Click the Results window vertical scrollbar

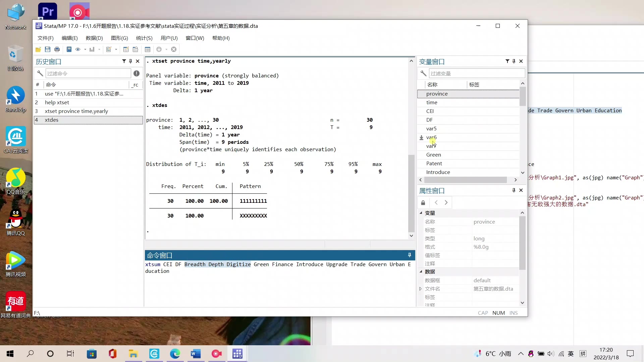(411, 193)
